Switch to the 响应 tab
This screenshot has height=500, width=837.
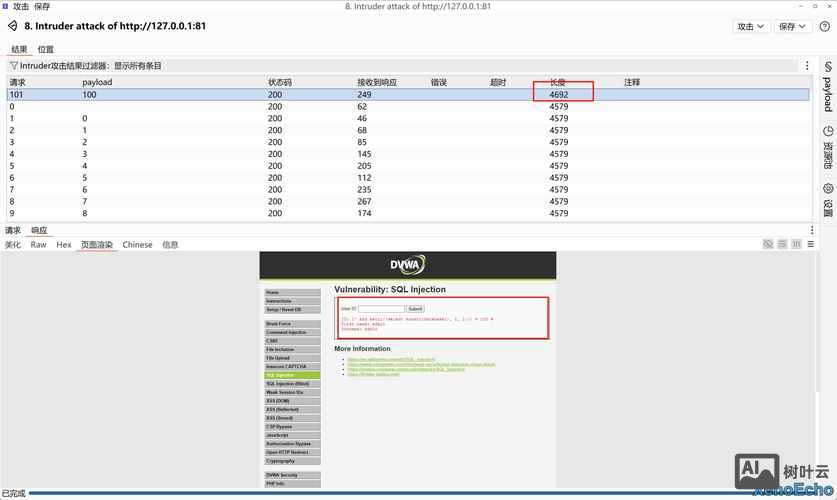coord(39,230)
